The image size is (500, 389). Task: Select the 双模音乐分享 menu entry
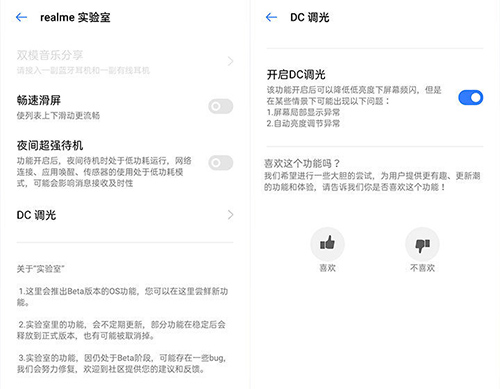125,61
